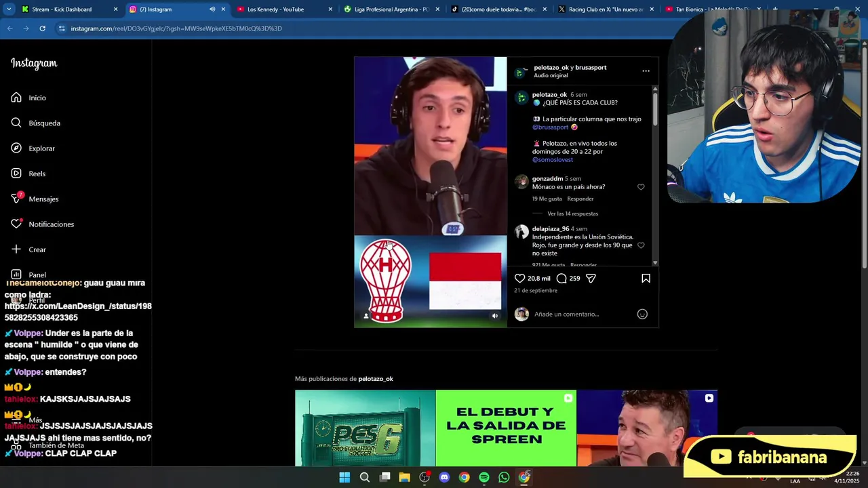The image size is (868, 488).
Task: Close the Instagram tab
Action: (223, 9)
